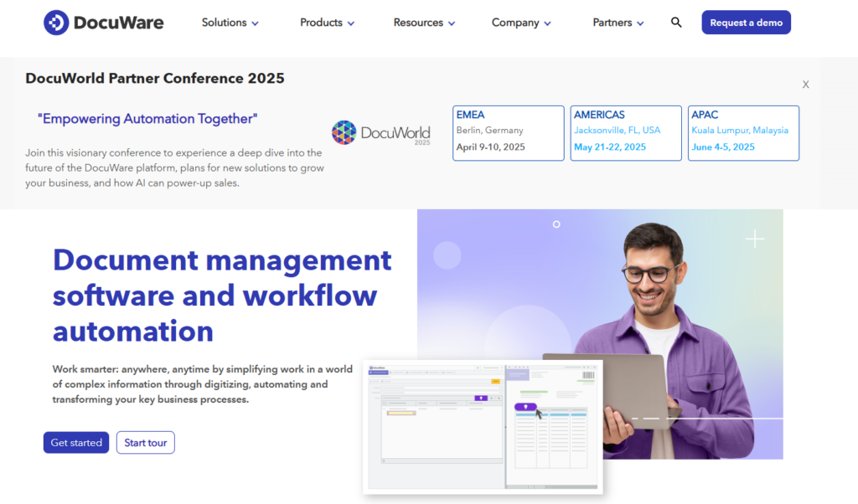Screen dimensions: 858x504
Task: Open the search magnifier icon
Action: (676, 23)
